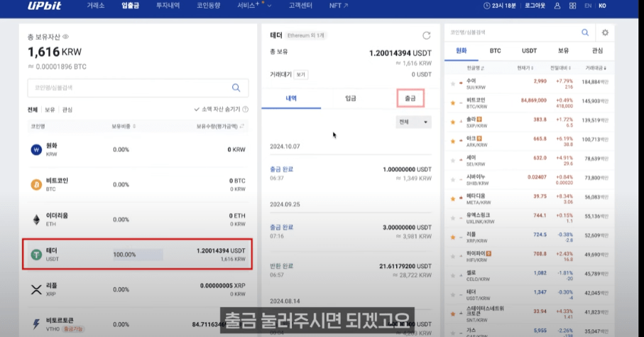Sort market list by 거래대금
This screenshot has width=644, height=337.
coord(596,68)
